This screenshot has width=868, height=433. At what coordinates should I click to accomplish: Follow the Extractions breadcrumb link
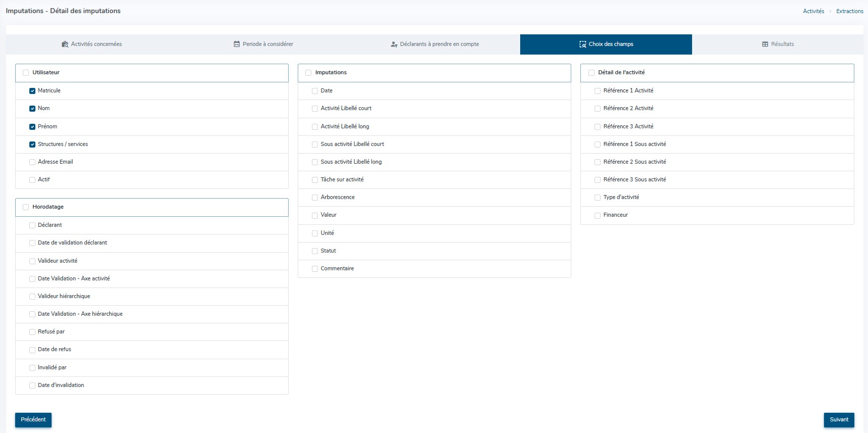849,11
